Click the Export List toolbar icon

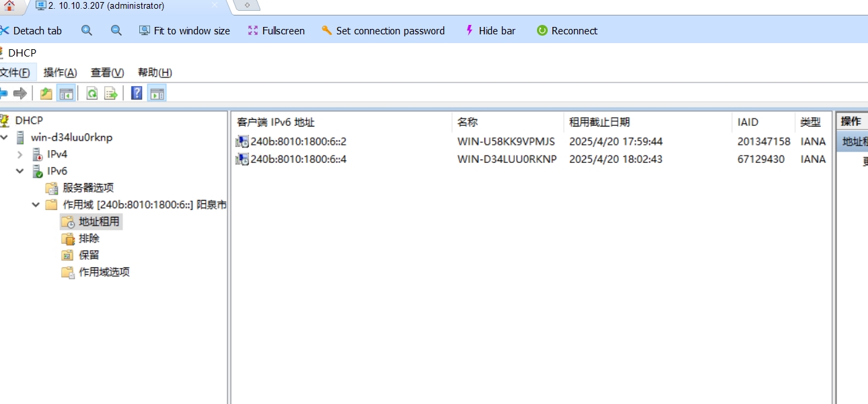[x=110, y=94]
